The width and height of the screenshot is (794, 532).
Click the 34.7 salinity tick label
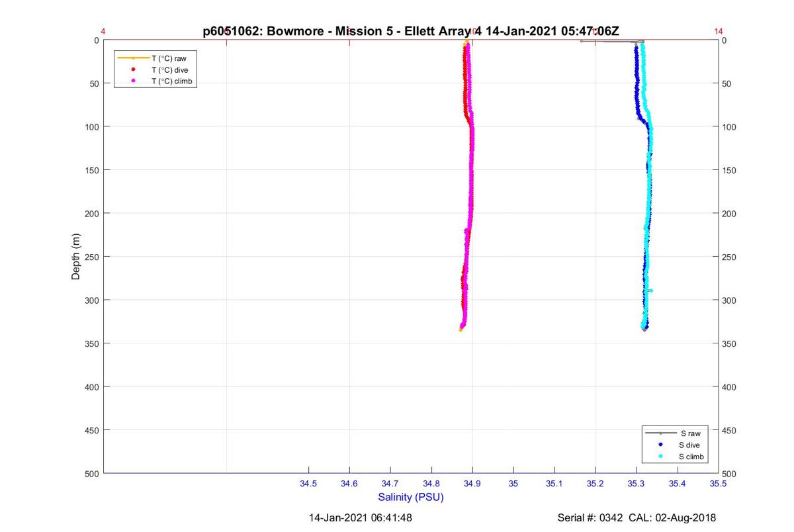[390, 484]
